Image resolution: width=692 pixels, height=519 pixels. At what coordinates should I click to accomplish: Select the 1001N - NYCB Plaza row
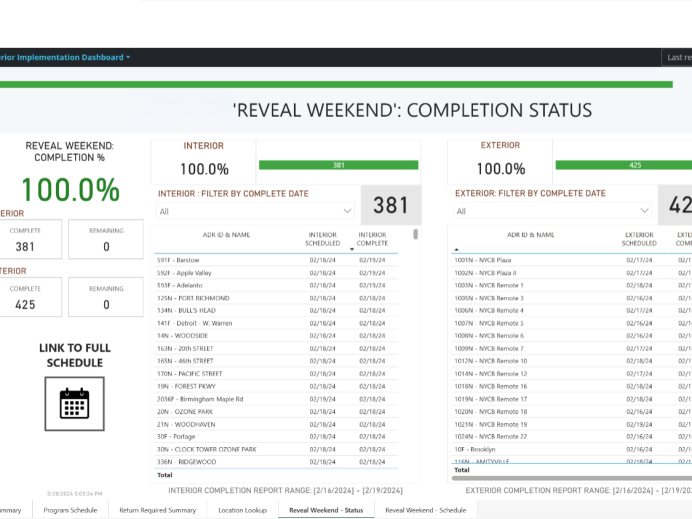click(485, 260)
